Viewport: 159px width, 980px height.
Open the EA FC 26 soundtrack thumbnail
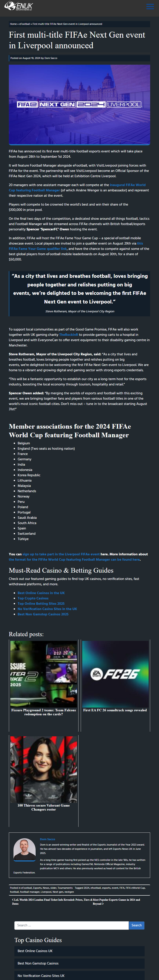115,674
